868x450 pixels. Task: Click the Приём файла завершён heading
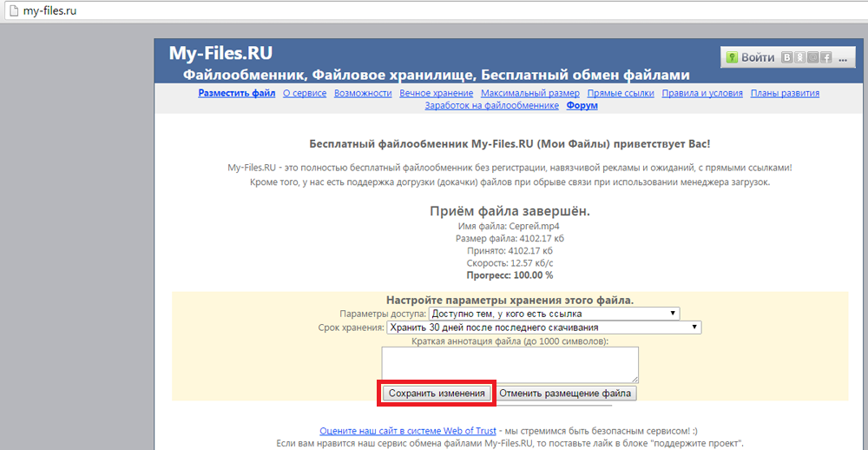click(510, 211)
